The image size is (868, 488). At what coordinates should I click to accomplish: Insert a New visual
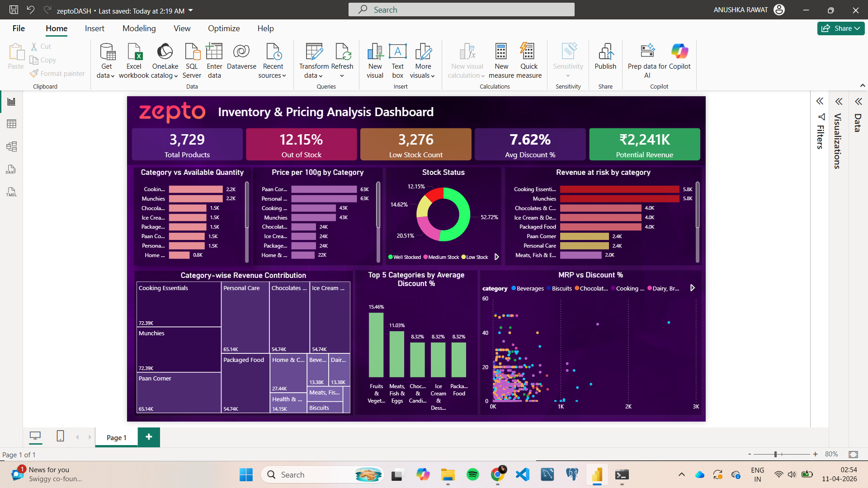pos(375,61)
